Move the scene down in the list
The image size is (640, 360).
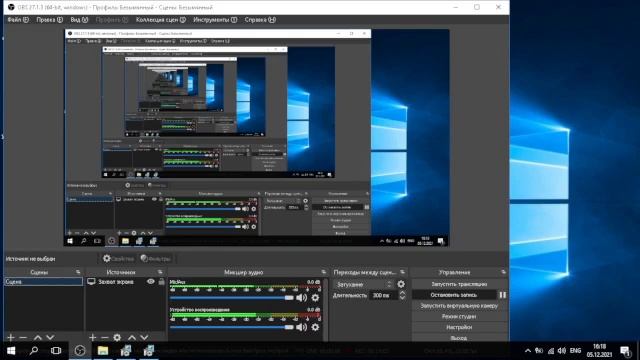pos(50,338)
